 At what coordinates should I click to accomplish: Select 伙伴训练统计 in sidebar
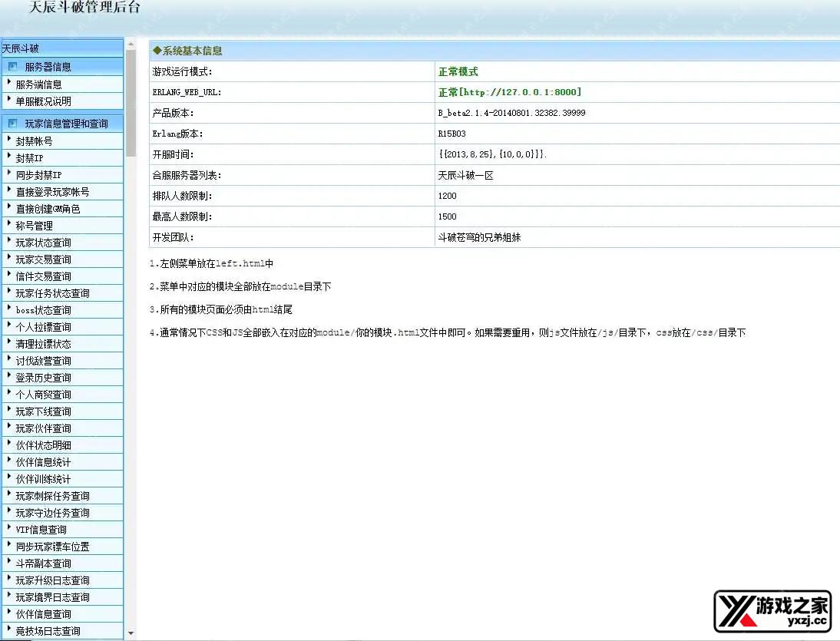tap(44, 479)
